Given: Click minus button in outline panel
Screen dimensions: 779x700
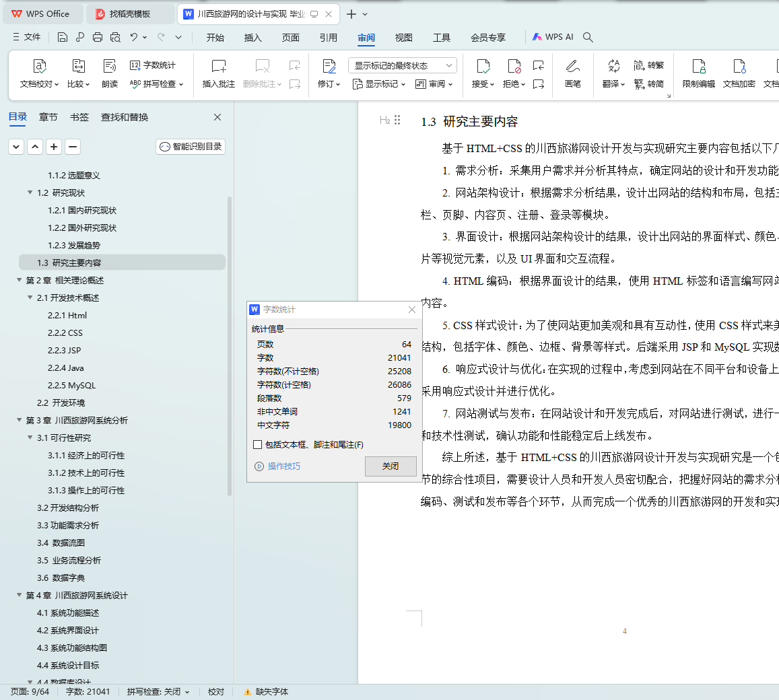Looking at the screenshot, I should click(73, 147).
